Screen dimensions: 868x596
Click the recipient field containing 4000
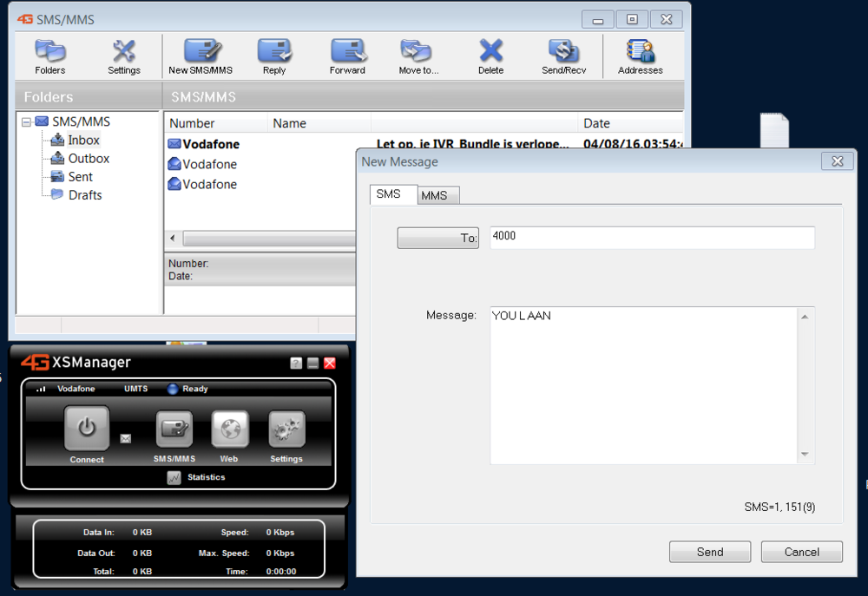[x=652, y=237]
